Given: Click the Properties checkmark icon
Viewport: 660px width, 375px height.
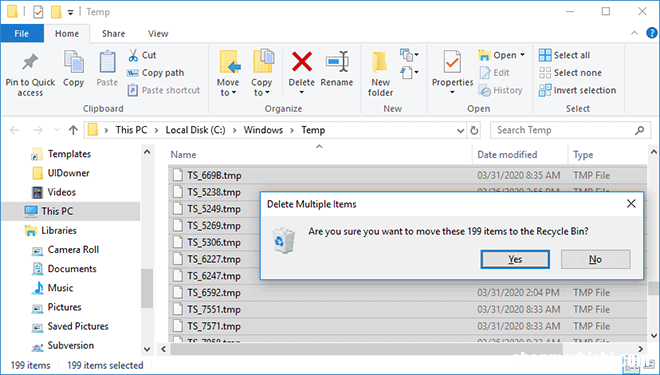Looking at the screenshot, I should point(452,62).
